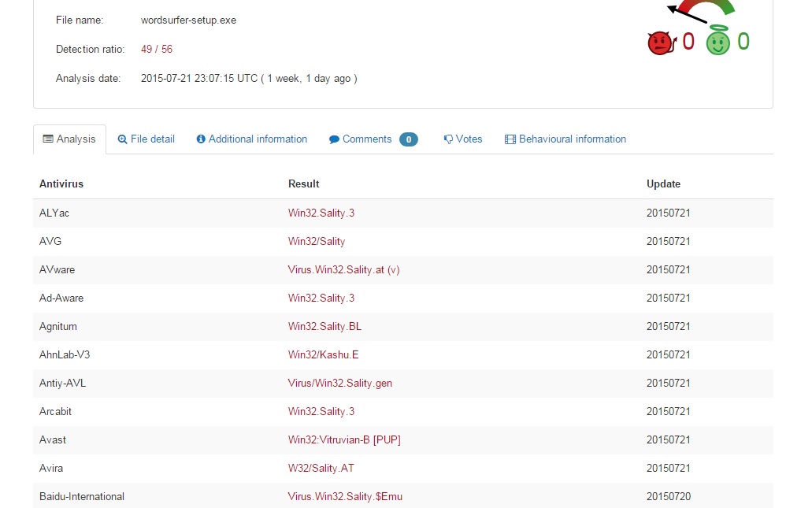The height and width of the screenshot is (508, 812).
Task: Click the 20150720 update date for Baidu-International
Action: 669,497
